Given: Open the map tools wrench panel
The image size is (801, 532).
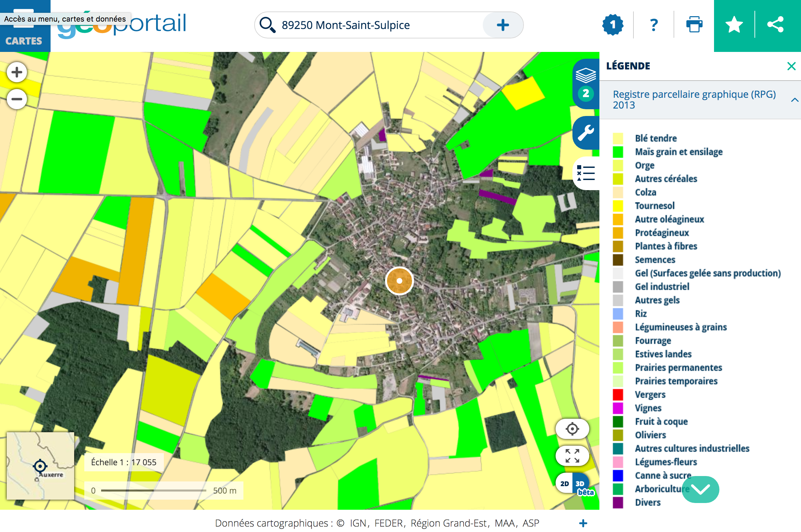Looking at the screenshot, I should click(586, 132).
